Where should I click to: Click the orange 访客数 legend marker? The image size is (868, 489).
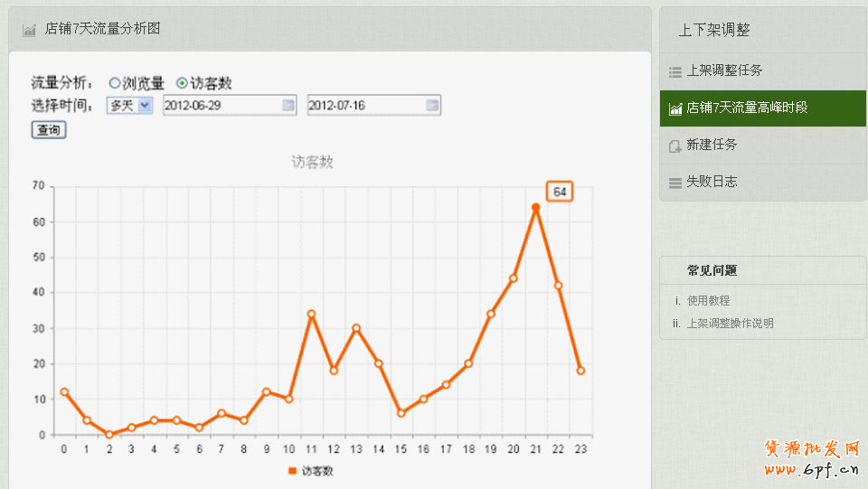click(292, 471)
